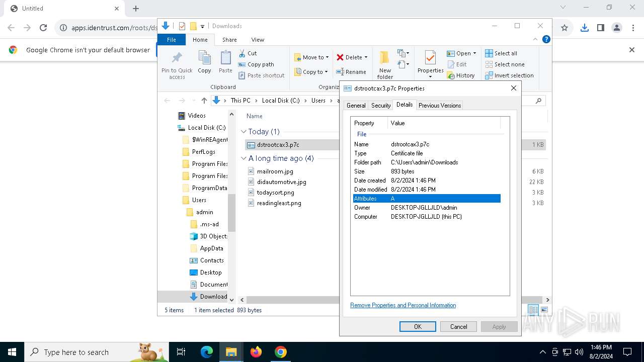Open the Delete dropdown arrow
Image resolution: width=644 pixels, height=362 pixels.
366,57
